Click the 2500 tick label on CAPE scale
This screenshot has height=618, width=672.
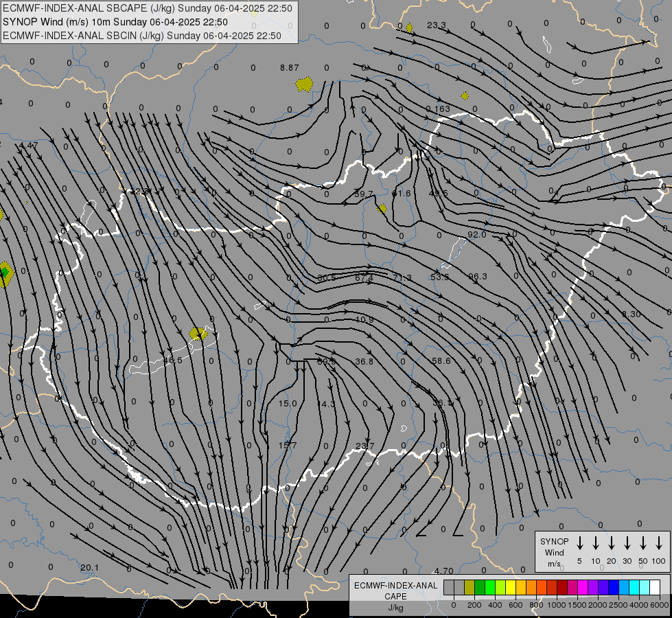(618, 605)
